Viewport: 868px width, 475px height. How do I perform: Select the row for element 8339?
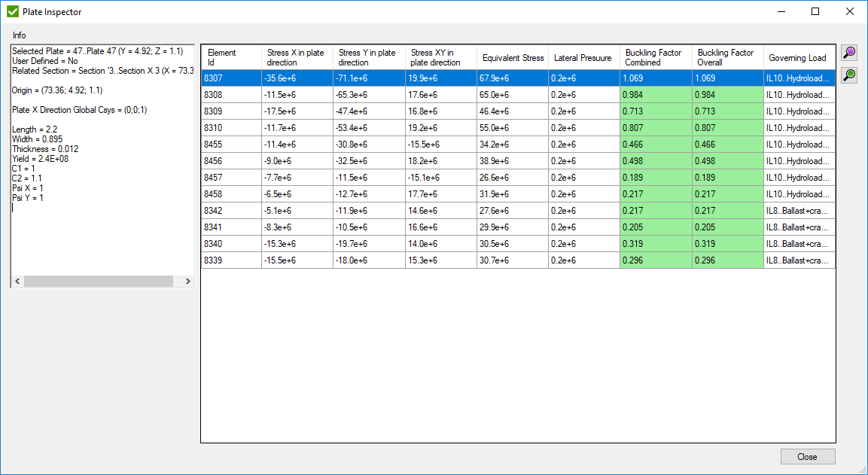click(x=518, y=260)
